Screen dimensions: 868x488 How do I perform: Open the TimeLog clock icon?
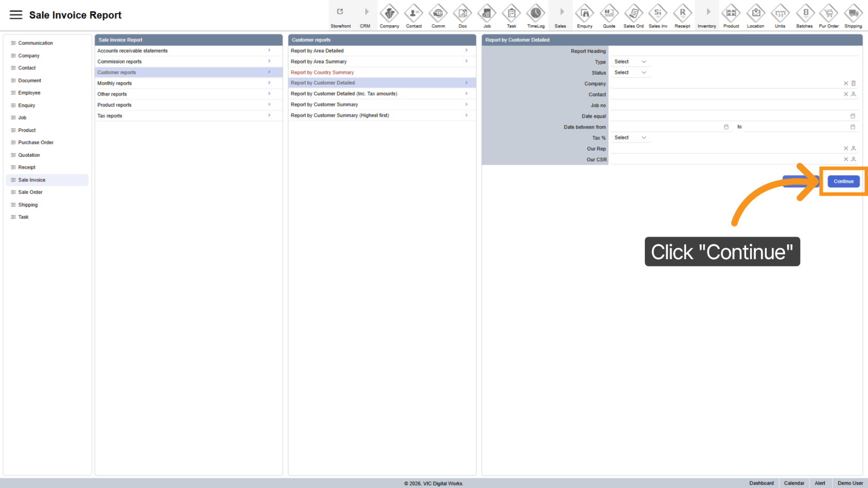(536, 13)
